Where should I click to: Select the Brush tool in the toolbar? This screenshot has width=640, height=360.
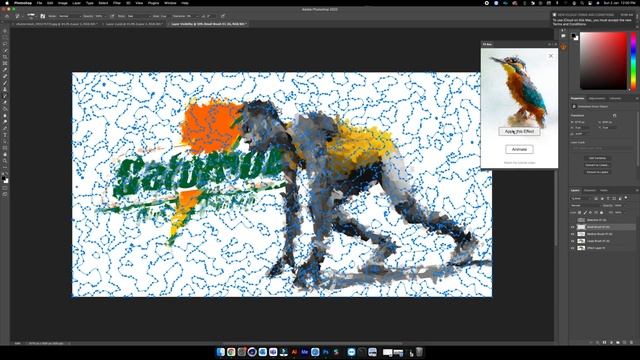[x=5, y=83]
